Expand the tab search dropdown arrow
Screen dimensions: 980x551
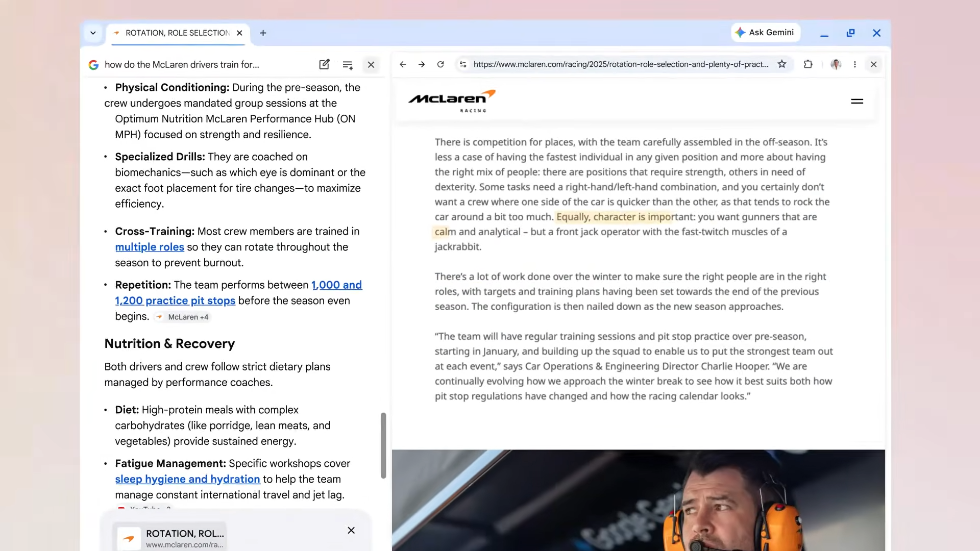[x=93, y=33]
